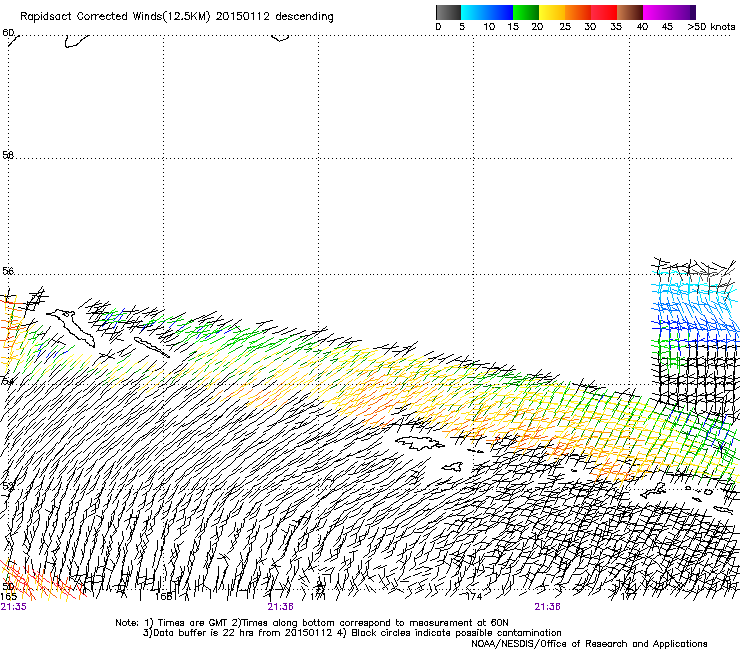740x650 pixels.
Task: Click the '174' longitude label
Action: [x=474, y=597]
